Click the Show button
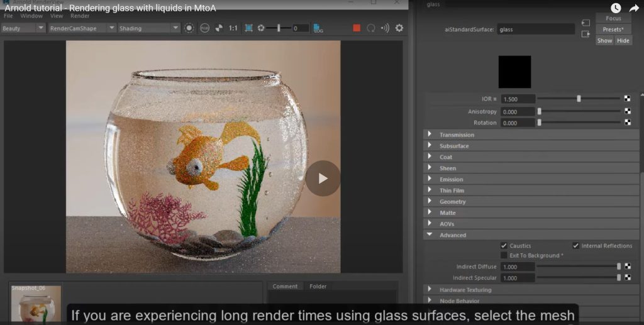644x325 pixels. [604, 40]
